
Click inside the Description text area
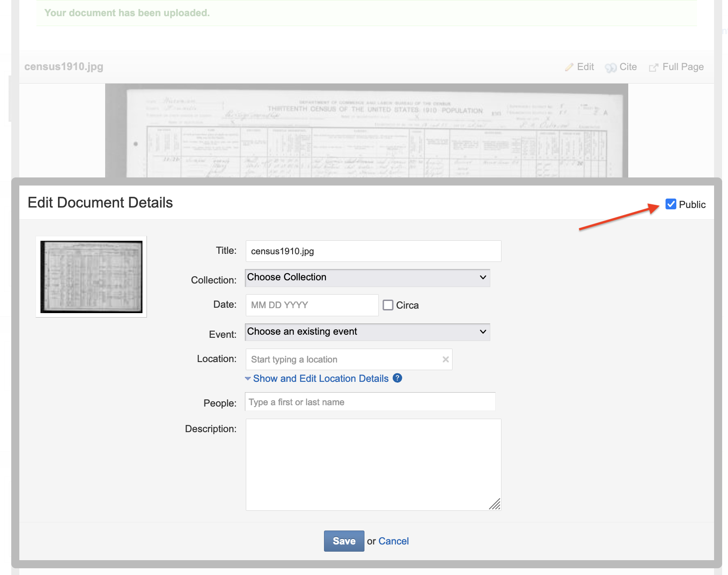tap(373, 464)
